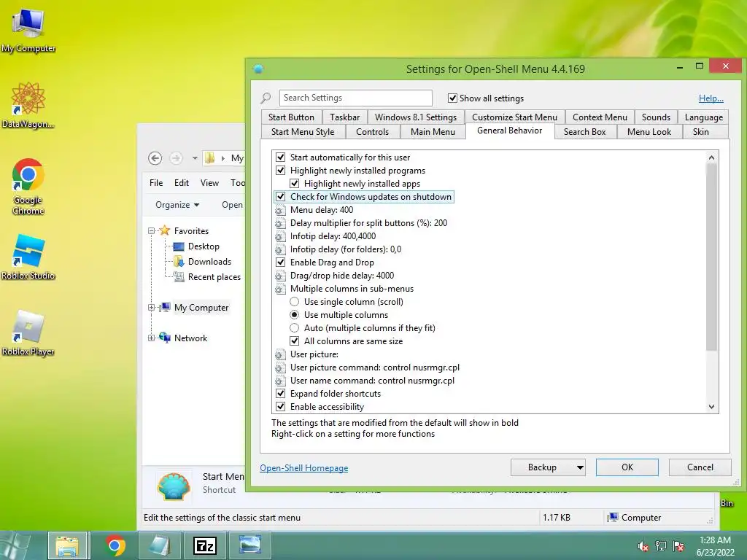Screen dimensions: 747x560
Task: Click the OK button
Action: [627, 467]
